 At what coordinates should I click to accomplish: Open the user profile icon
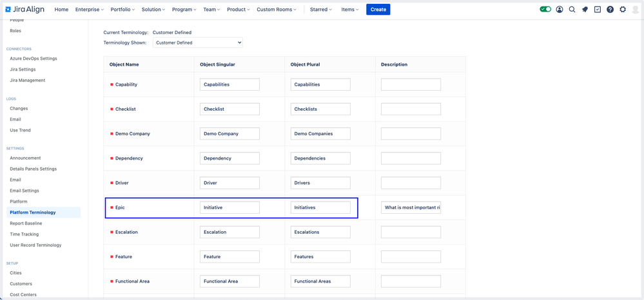click(x=559, y=10)
